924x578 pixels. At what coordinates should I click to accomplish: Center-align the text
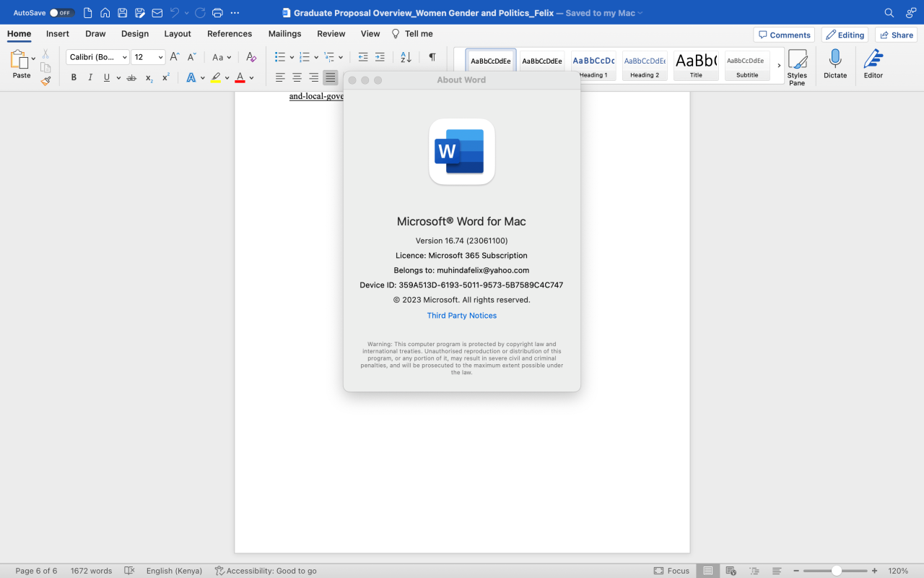click(x=297, y=77)
